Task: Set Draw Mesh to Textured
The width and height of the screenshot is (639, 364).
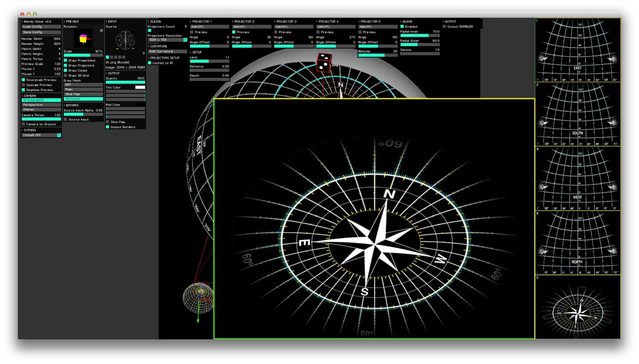Action: point(83,99)
